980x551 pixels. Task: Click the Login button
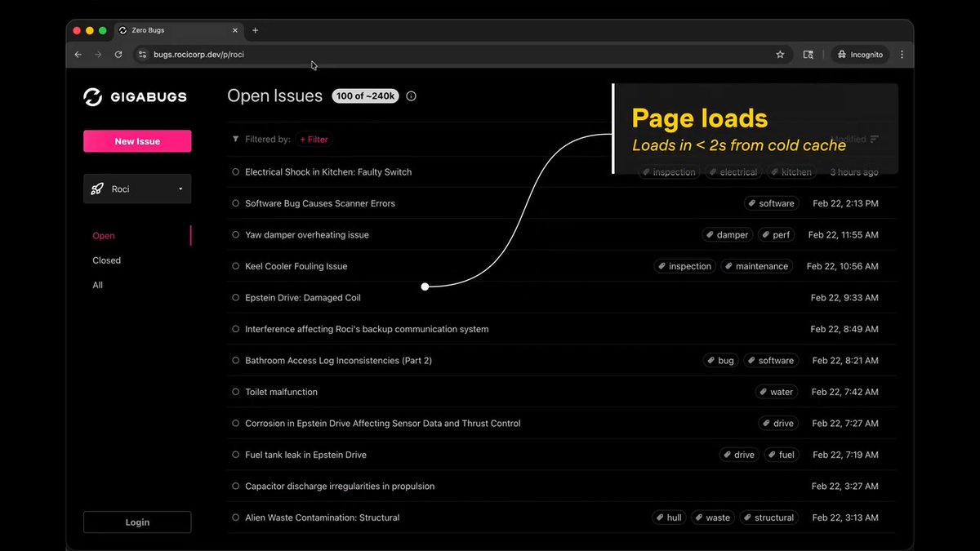pos(137,522)
